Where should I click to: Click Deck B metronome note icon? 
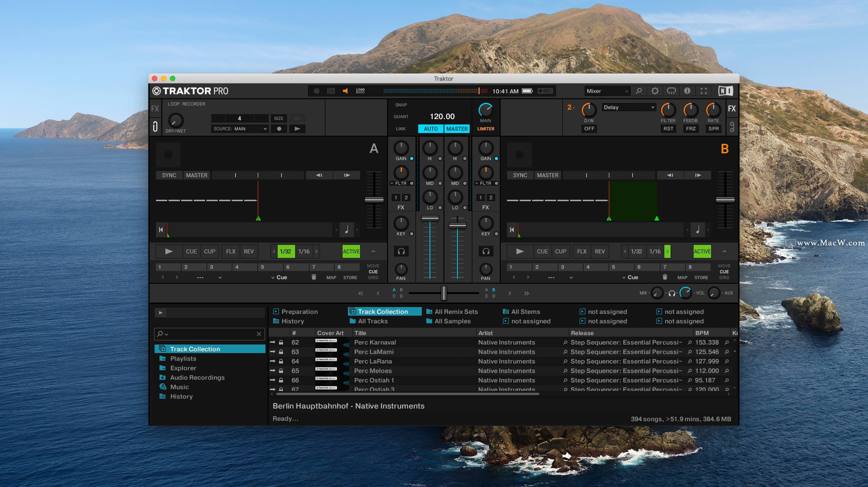tap(698, 230)
